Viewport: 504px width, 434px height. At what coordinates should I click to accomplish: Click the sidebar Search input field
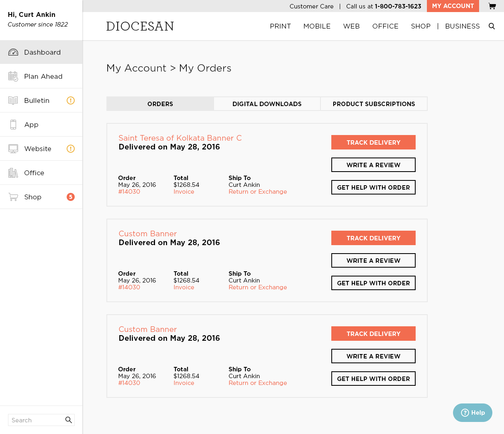point(36,420)
